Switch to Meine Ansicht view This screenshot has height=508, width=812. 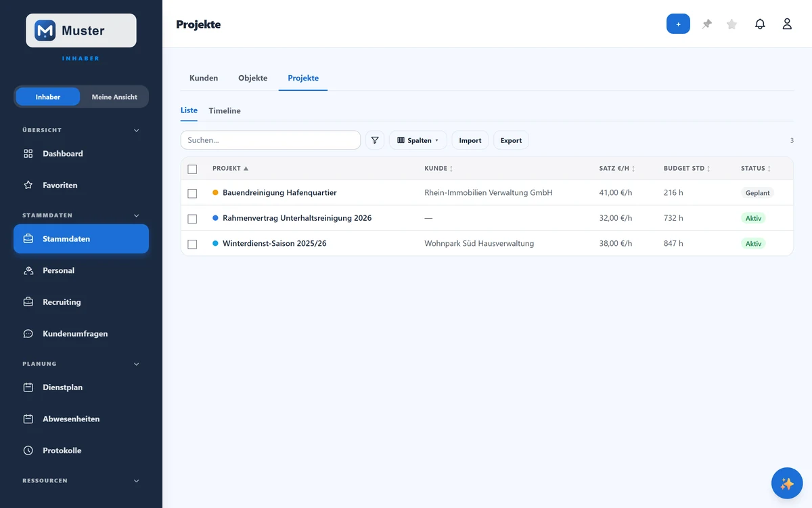114,97
